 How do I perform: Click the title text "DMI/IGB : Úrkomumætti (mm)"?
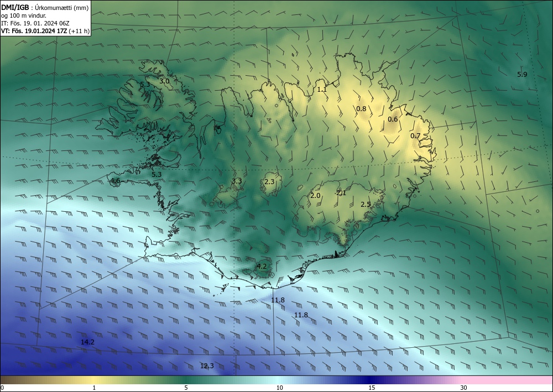coord(45,8)
